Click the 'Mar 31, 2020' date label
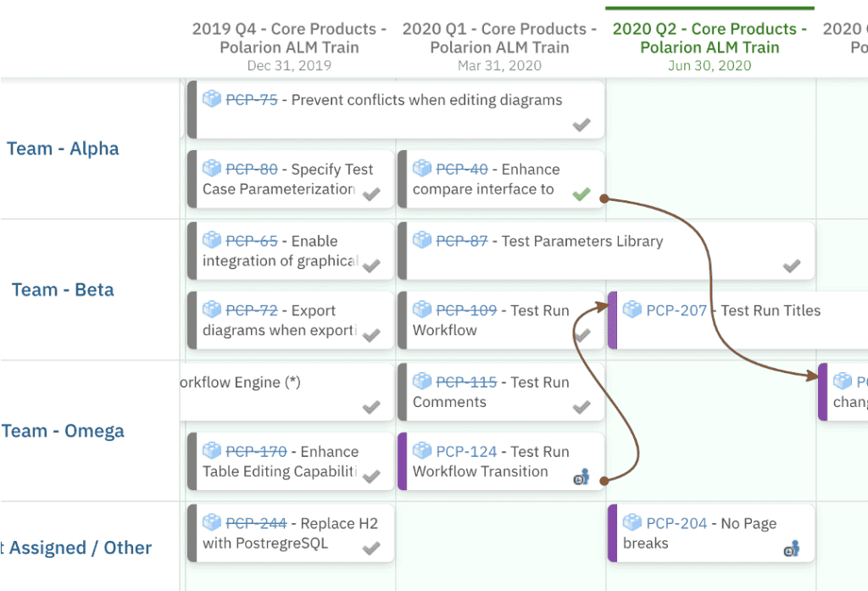868x591 pixels. (x=499, y=65)
